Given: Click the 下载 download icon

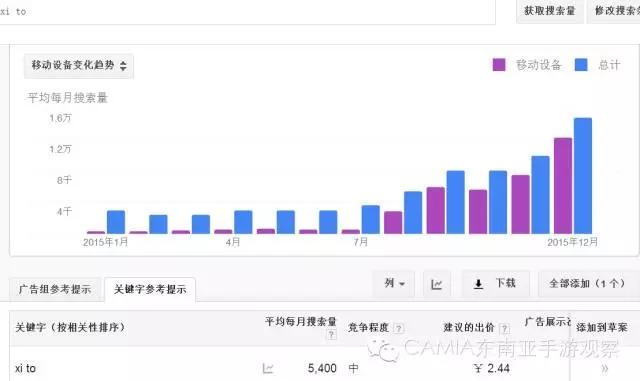Looking at the screenshot, I should 478,284.
